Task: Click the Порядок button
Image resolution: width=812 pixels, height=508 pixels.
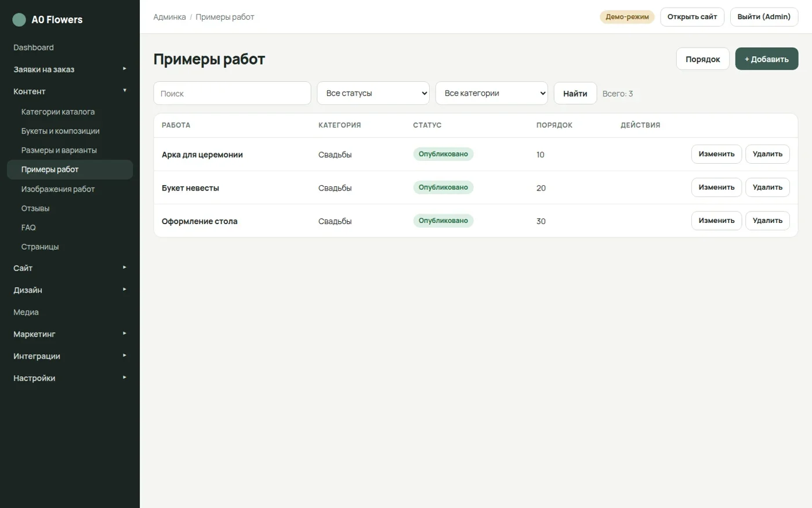Action: point(703,59)
